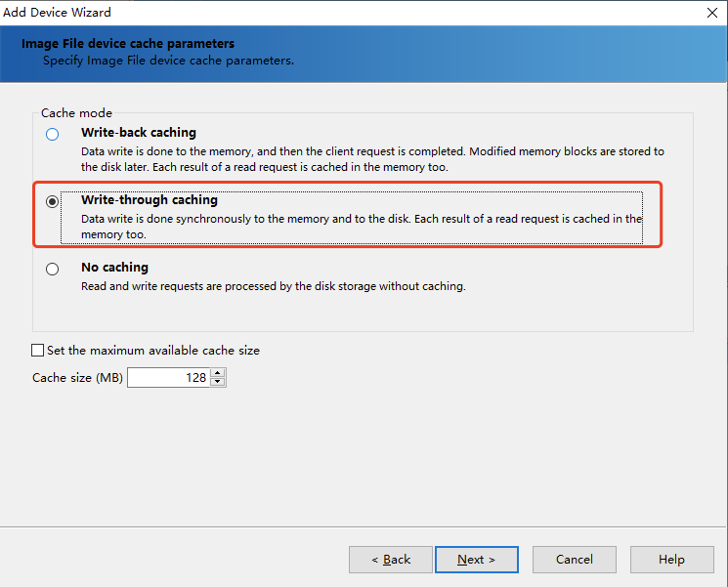Image resolution: width=728 pixels, height=587 pixels.
Task: Click the No caching description text
Action: pos(274,286)
